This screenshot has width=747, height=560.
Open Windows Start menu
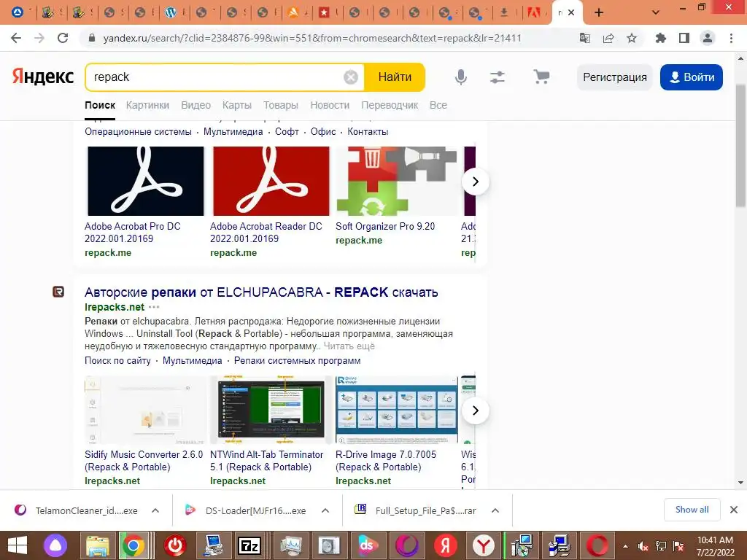(18, 545)
